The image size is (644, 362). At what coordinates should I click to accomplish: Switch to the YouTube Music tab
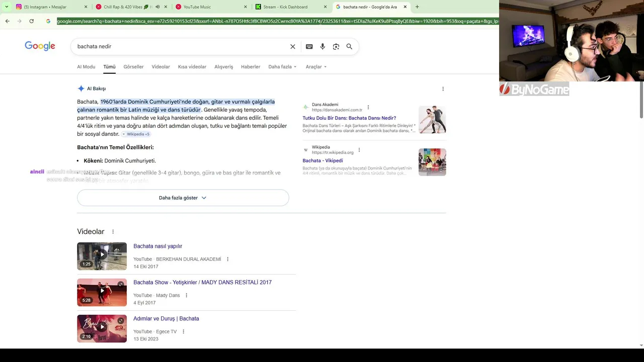click(209, 7)
